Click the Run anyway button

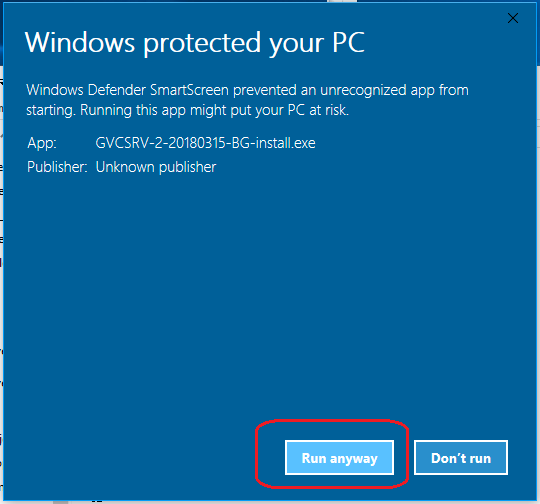(x=339, y=457)
